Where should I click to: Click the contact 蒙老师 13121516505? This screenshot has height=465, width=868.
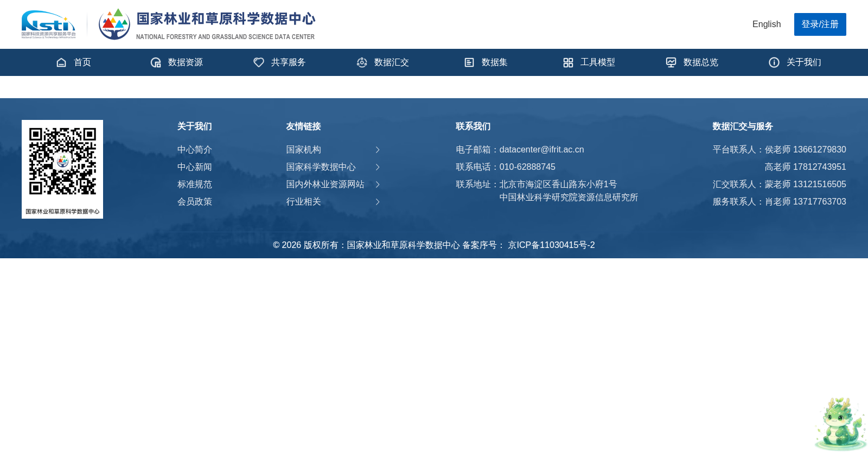click(x=805, y=184)
